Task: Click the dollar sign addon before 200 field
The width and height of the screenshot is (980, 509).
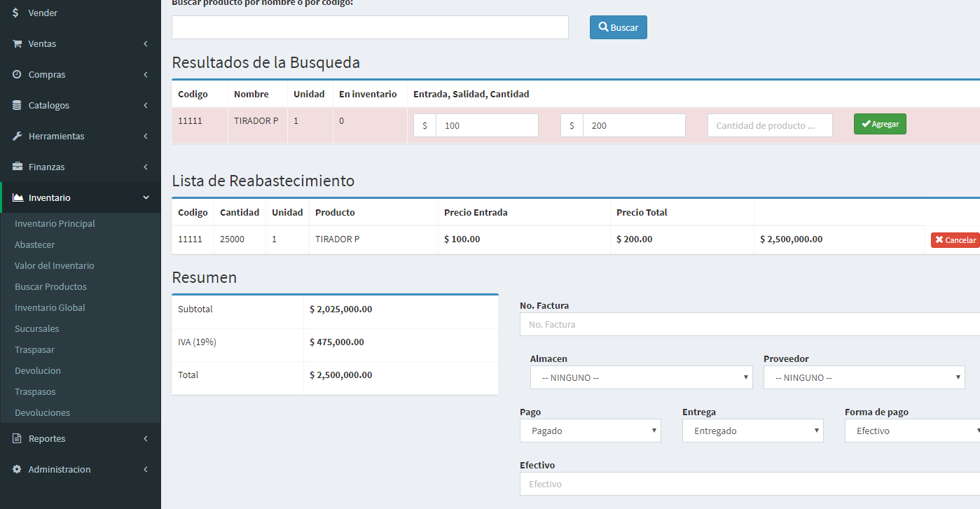Action: pos(572,125)
